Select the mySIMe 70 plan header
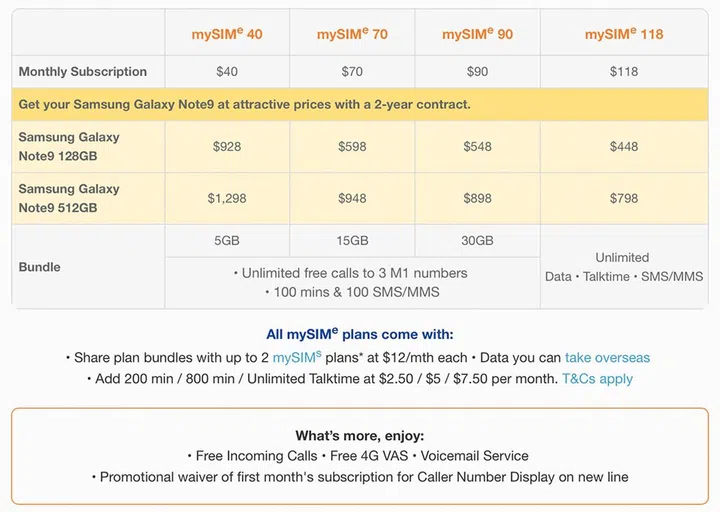720x512 pixels. 352,34
